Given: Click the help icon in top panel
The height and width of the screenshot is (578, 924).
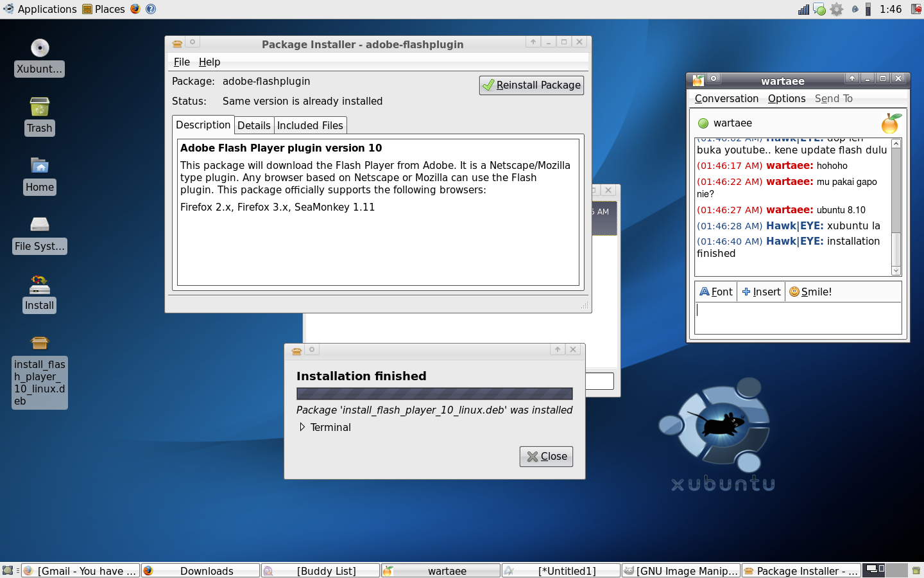Looking at the screenshot, I should pyautogui.click(x=151, y=9).
